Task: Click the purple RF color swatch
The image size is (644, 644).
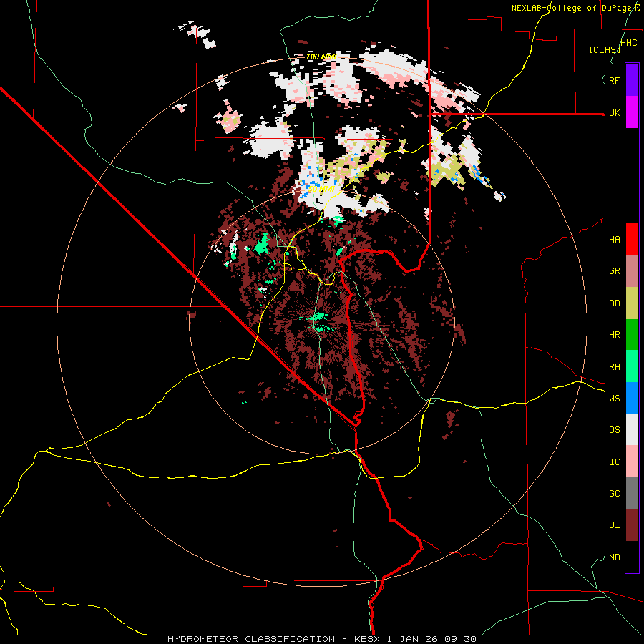Action: (632, 80)
